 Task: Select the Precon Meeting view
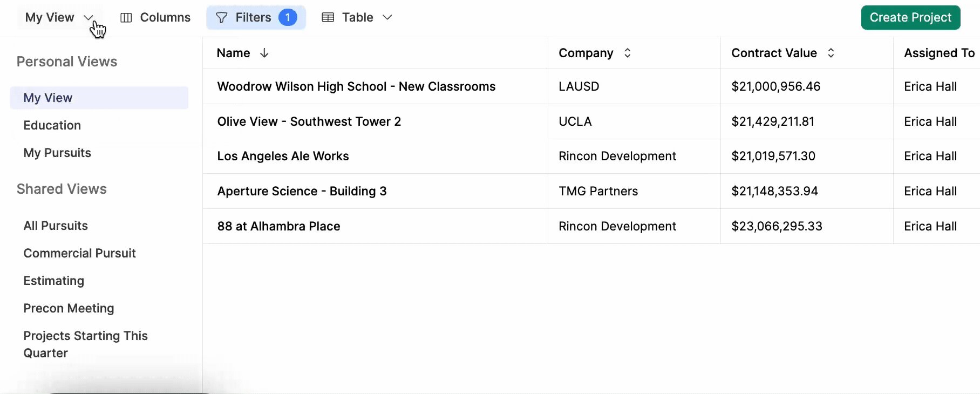[x=69, y=308]
